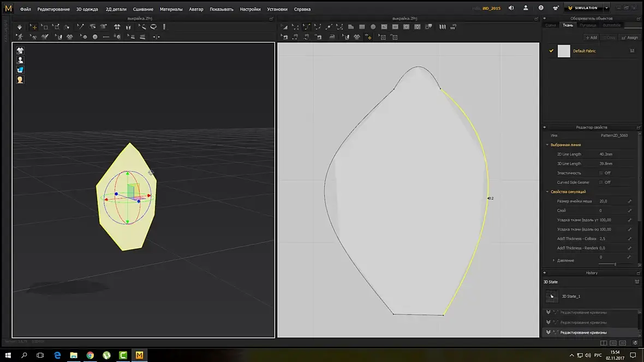644x362 pixels.
Task: Click the Simulate down-arrow icon in 3D toolbar
Action: pos(19,27)
